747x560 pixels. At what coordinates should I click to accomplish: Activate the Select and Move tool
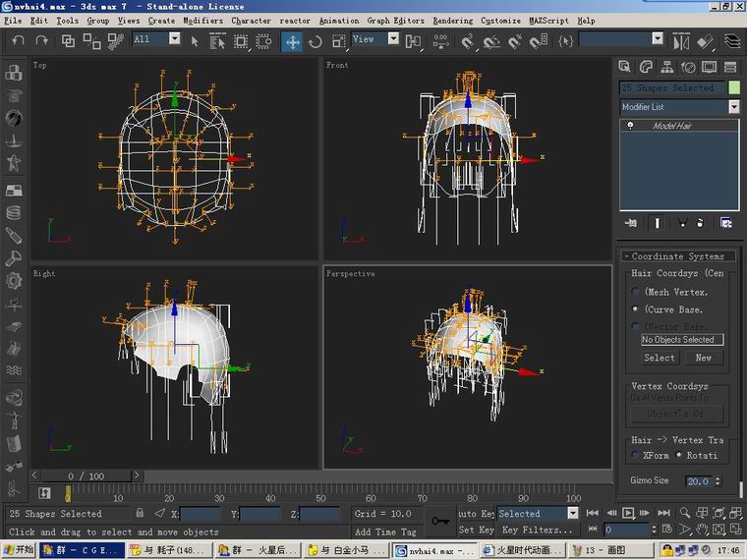click(x=292, y=42)
